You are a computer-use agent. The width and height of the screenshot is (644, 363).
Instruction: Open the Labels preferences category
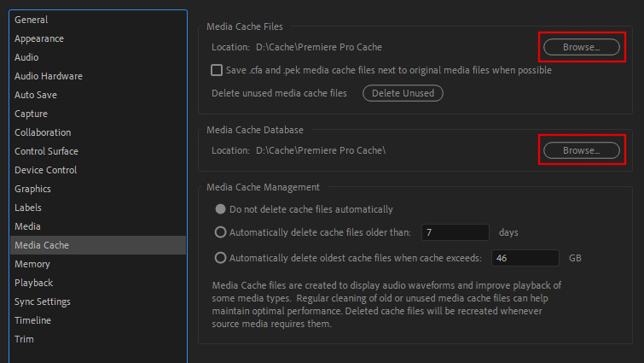tap(28, 208)
